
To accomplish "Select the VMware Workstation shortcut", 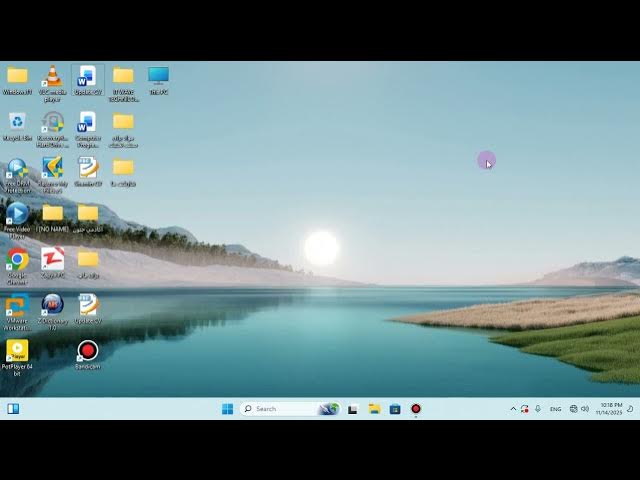I will click(x=17, y=312).
